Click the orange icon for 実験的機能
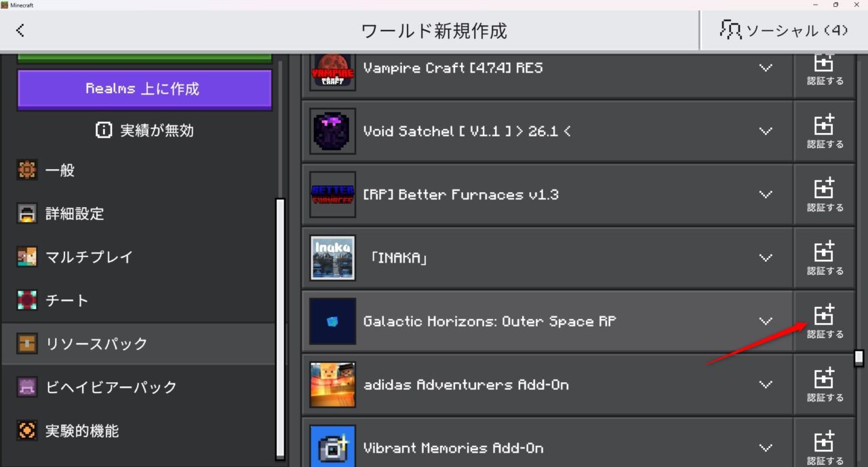 27,431
